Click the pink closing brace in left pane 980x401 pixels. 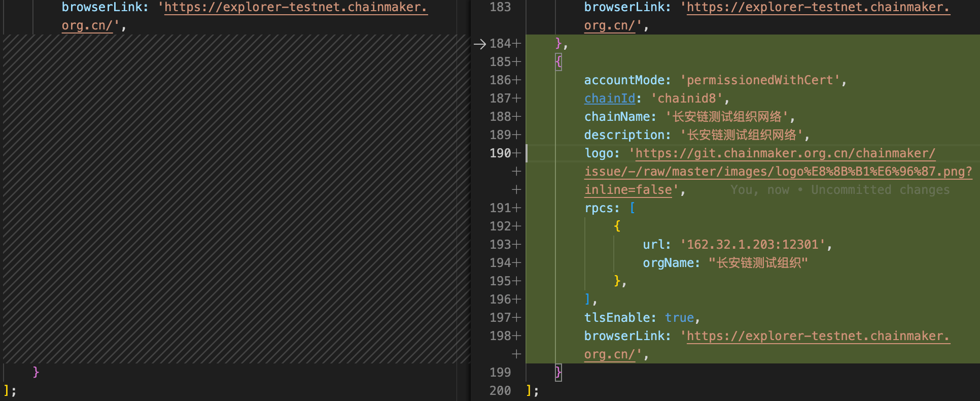click(36, 373)
